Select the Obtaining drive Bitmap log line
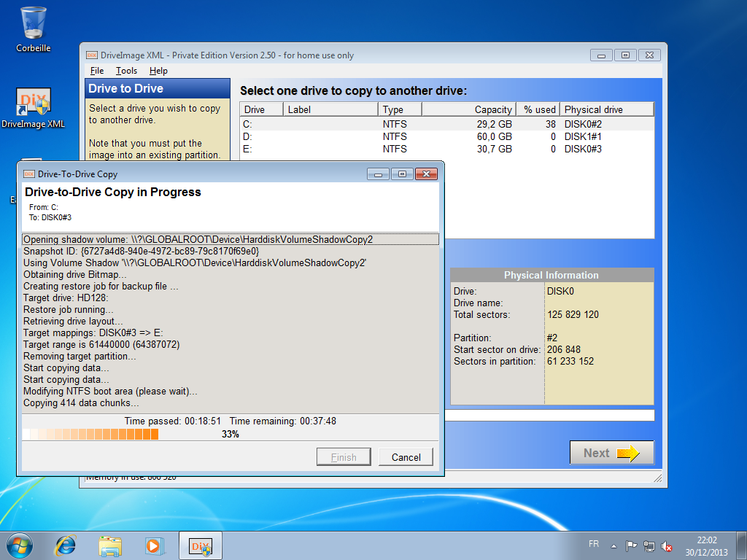The height and width of the screenshot is (560, 747). pyautogui.click(x=230, y=274)
